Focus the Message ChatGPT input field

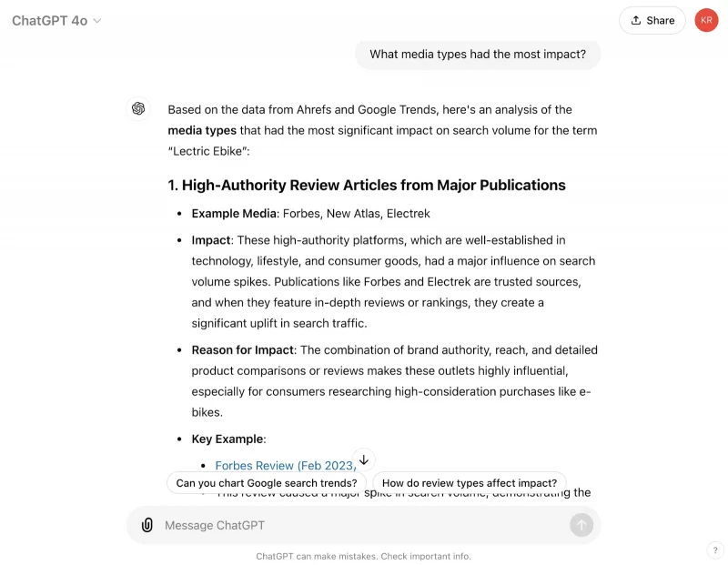363,525
